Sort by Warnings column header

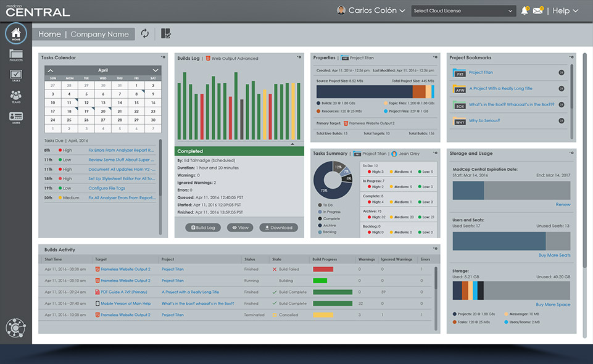(x=367, y=259)
